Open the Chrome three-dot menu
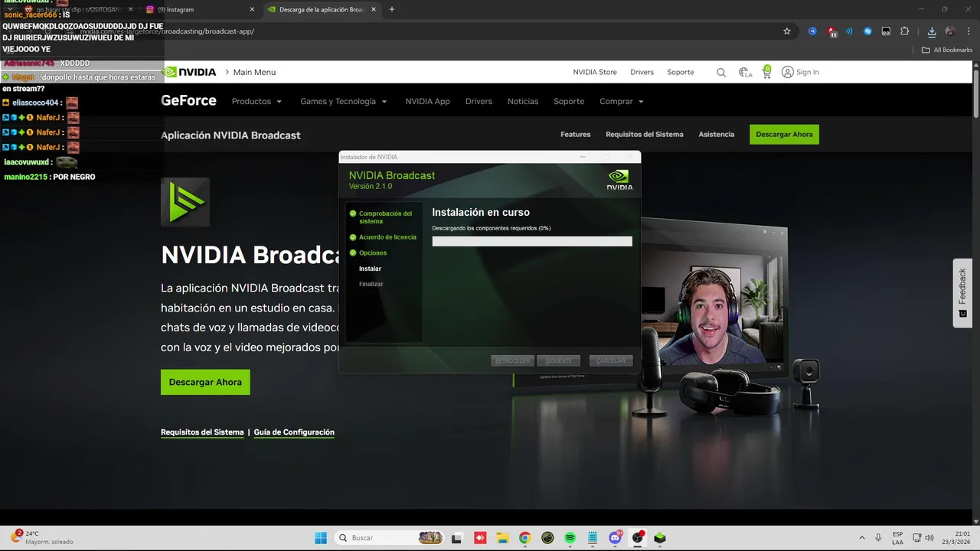This screenshot has height=551, width=980. pyautogui.click(x=968, y=31)
